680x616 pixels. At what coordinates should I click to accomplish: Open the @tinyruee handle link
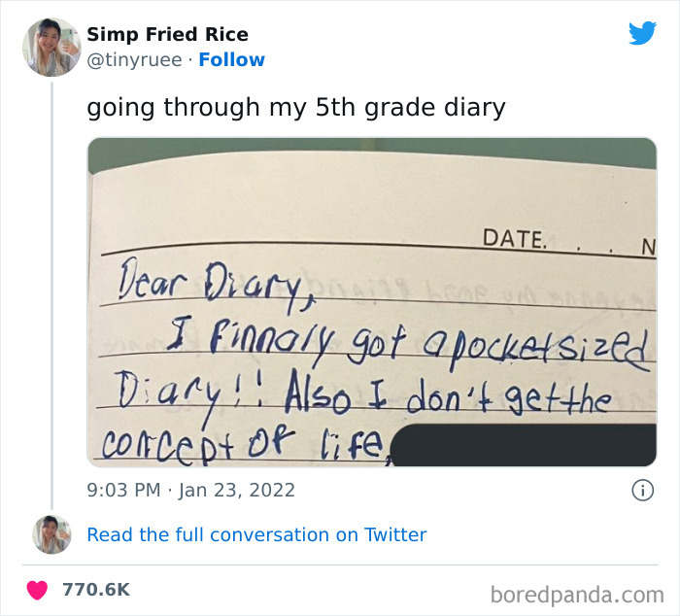pos(137,60)
